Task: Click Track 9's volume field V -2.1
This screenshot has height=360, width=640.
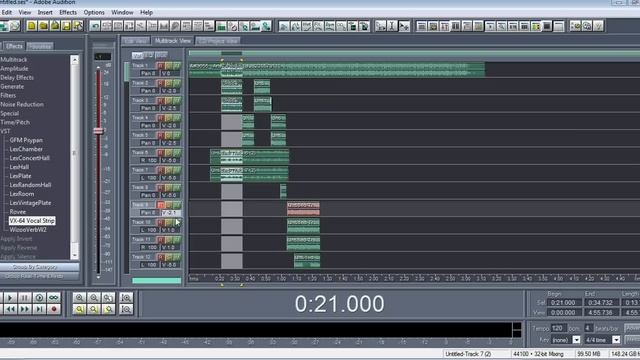Action: pyautogui.click(x=171, y=213)
